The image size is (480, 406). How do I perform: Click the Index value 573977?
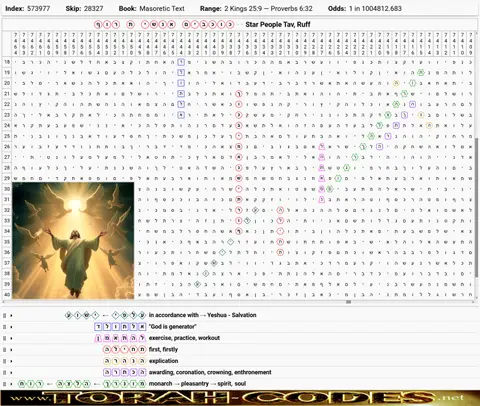tap(38, 9)
